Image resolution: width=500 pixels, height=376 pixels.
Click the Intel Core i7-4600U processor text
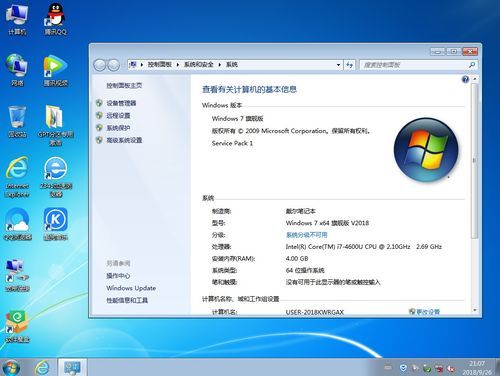click(x=364, y=246)
